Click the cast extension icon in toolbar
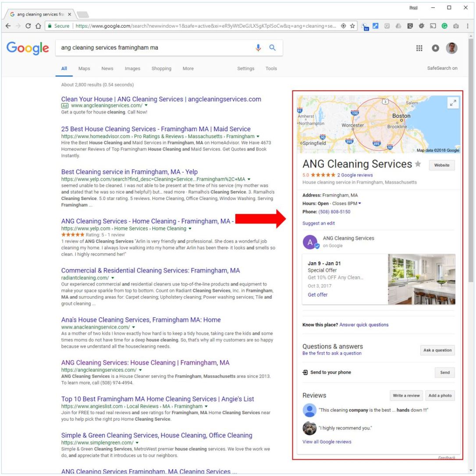 click(433, 26)
